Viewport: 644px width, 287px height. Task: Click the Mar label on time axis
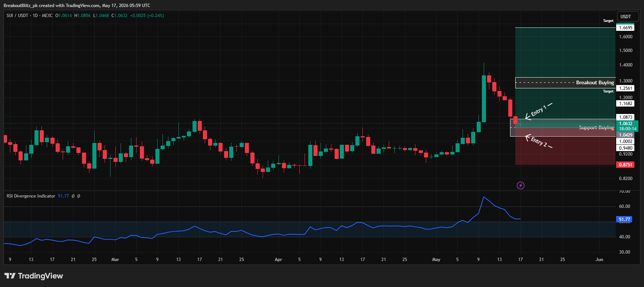(x=115, y=260)
